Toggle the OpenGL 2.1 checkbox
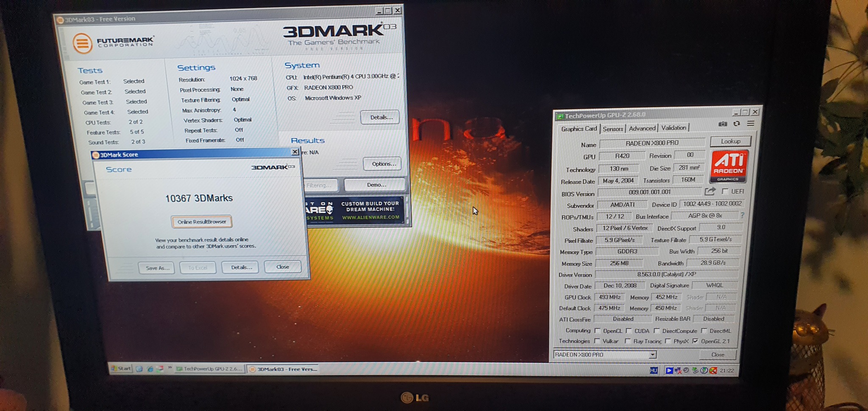This screenshot has height=411, width=868. click(695, 341)
